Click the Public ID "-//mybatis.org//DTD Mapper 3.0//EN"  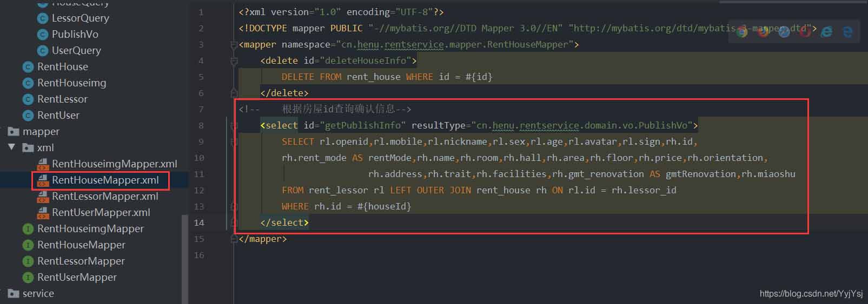(465, 28)
